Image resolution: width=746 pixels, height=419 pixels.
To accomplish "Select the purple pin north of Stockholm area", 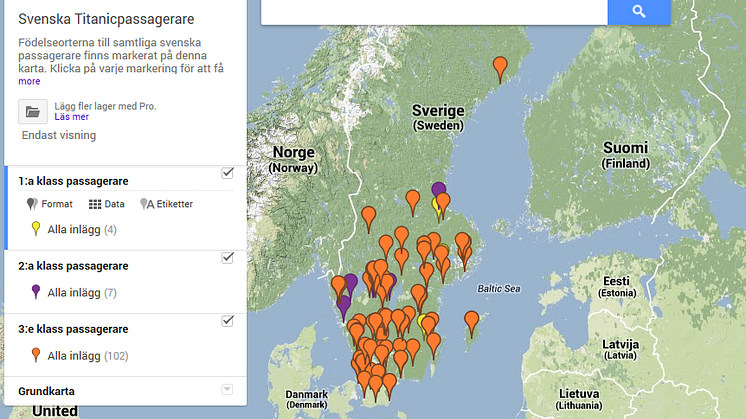I will click(x=438, y=189).
